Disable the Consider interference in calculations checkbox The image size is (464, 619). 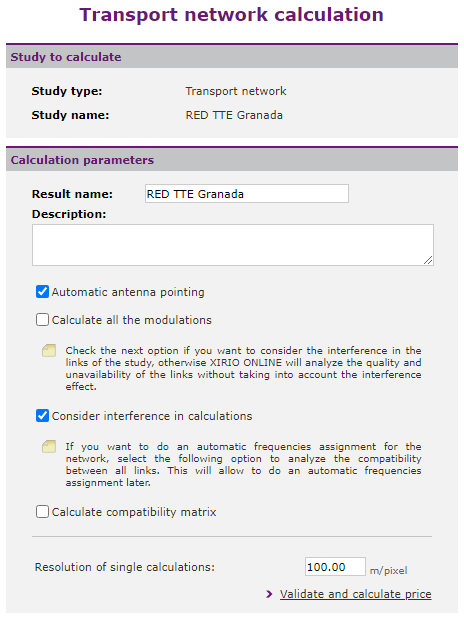[x=42, y=416]
